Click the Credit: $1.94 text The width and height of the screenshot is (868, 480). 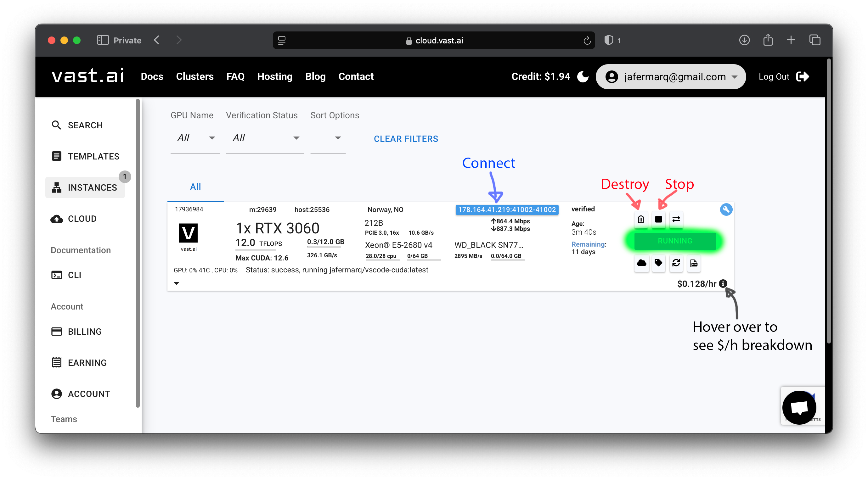click(540, 76)
